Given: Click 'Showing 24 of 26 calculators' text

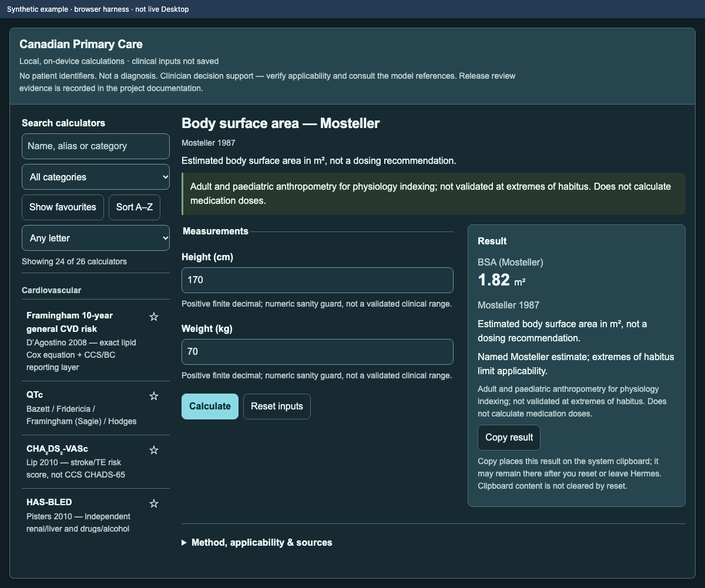Looking at the screenshot, I should [x=74, y=261].
